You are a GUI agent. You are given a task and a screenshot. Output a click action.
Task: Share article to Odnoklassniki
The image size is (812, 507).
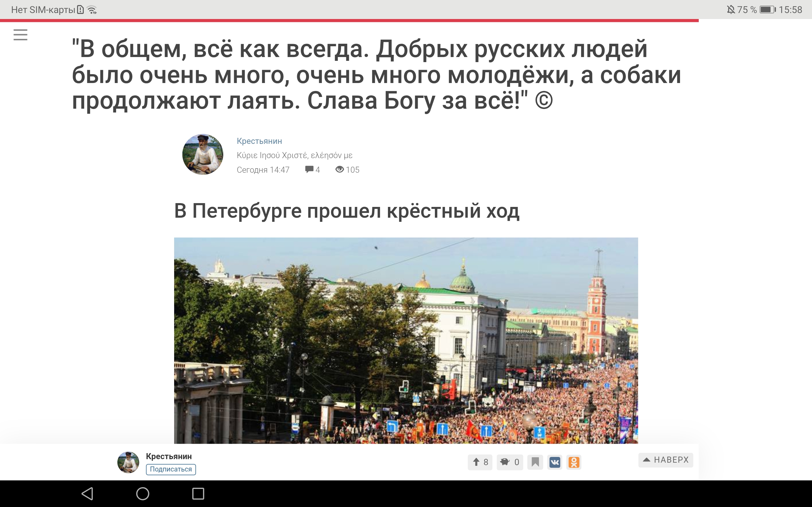point(574,462)
